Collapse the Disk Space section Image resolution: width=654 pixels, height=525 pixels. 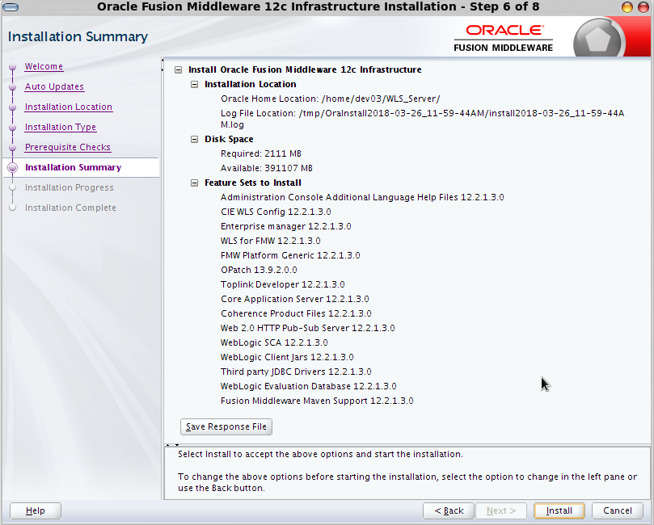point(194,139)
